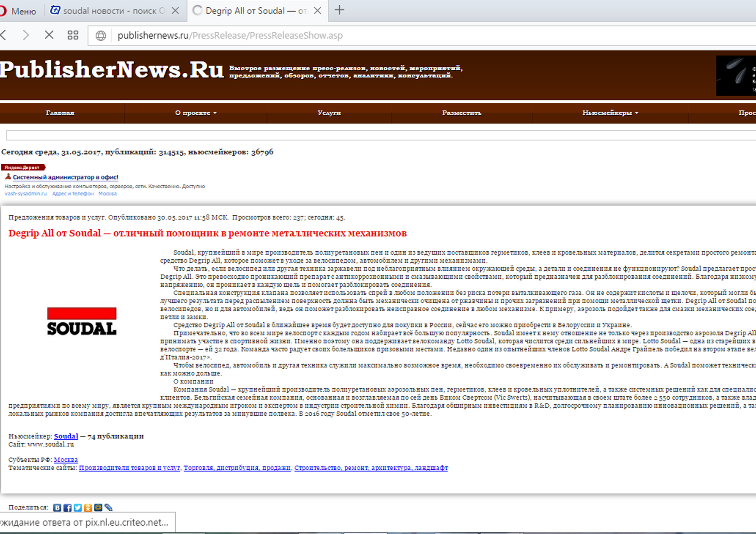The image size is (756, 534).
Task: Click the 'Сегодня среда, 31.05.2017' date line
Action: [51, 152]
